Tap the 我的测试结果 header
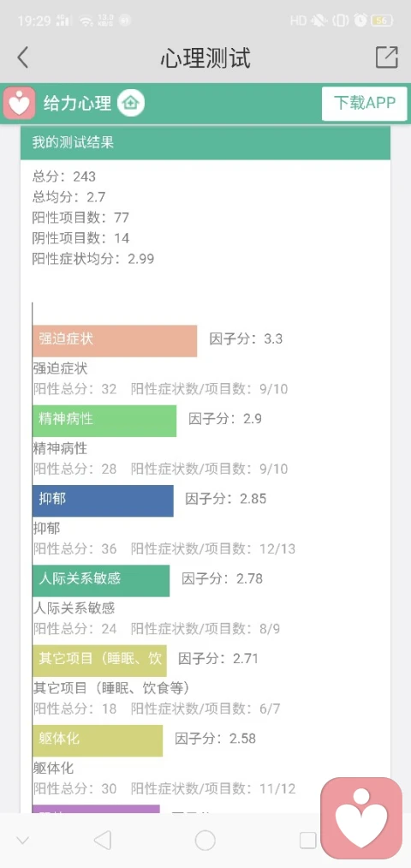 coord(205,143)
